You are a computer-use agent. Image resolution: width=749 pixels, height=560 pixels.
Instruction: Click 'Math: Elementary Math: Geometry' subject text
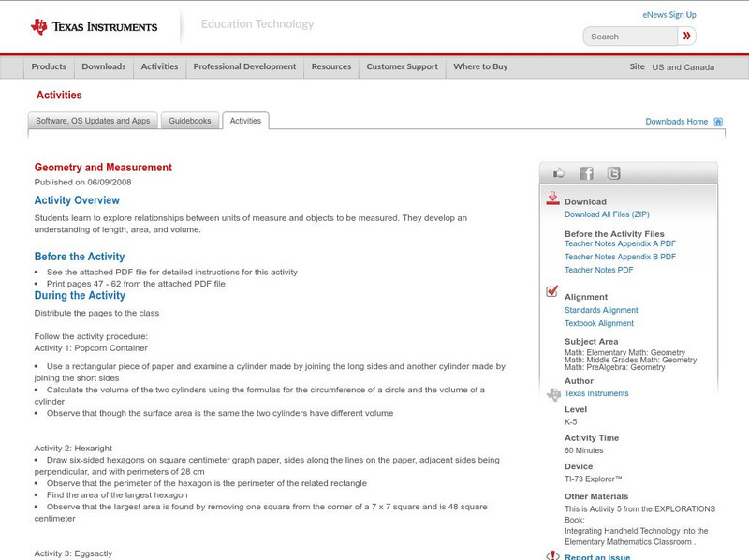[624, 352]
